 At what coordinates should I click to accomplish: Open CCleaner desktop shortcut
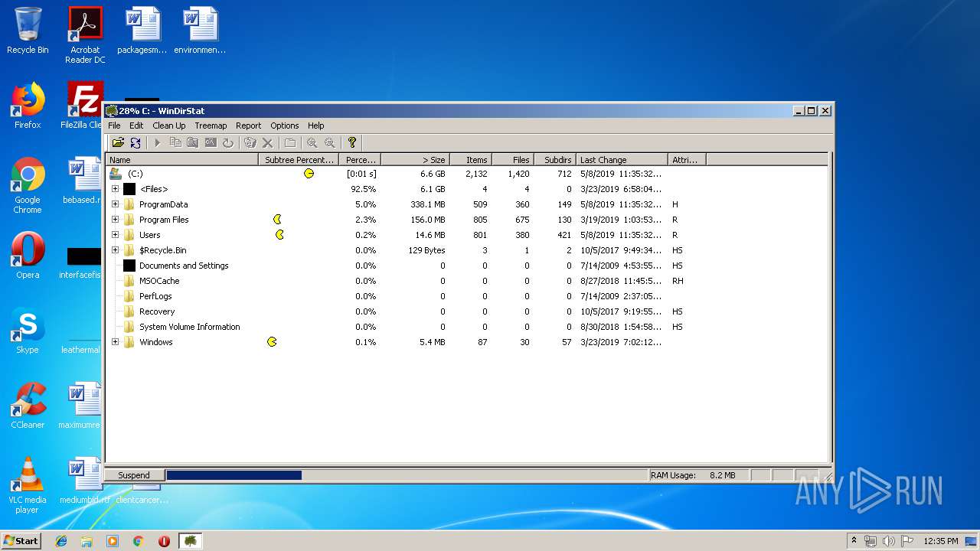(x=28, y=406)
